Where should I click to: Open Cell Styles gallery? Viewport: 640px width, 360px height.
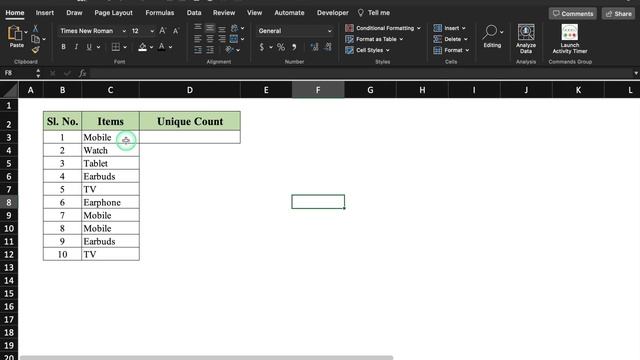367,50
